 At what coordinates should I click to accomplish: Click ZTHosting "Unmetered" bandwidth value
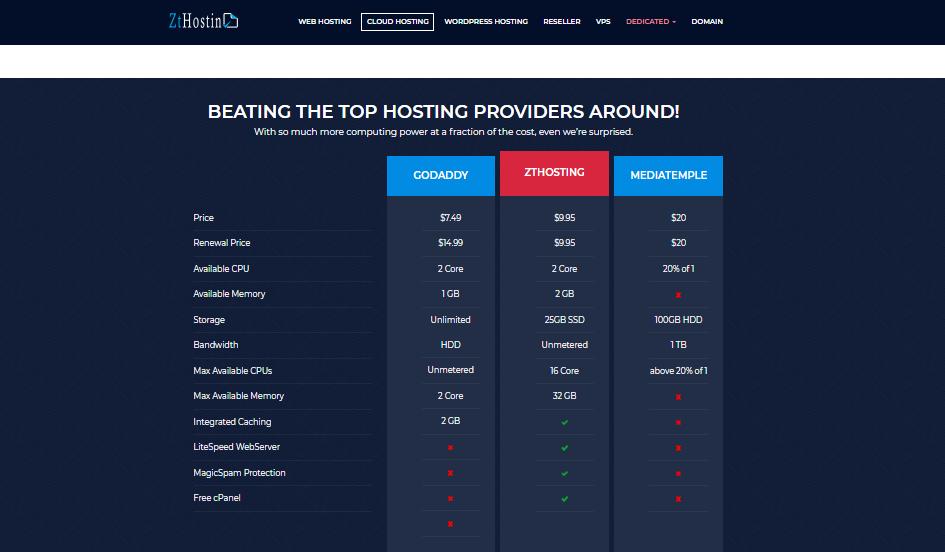click(565, 345)
